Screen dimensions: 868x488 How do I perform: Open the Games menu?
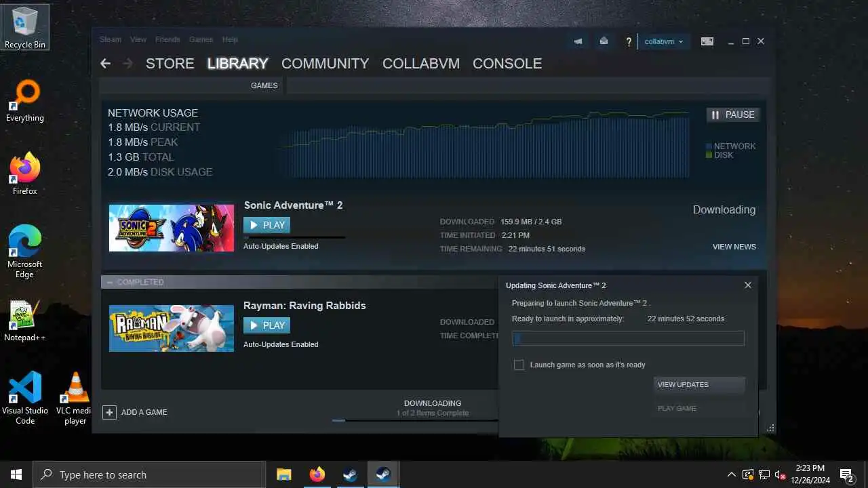[x=201, y=39]
